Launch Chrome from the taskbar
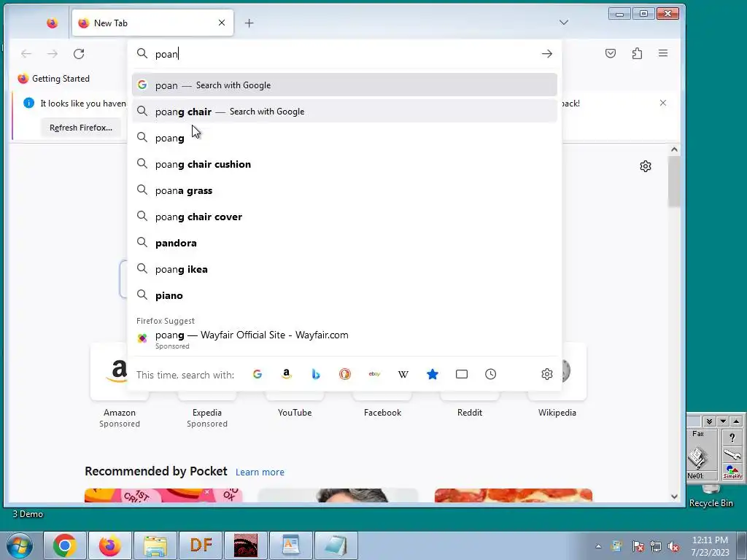This screenshot has height=560, width=747. point(65,545)
